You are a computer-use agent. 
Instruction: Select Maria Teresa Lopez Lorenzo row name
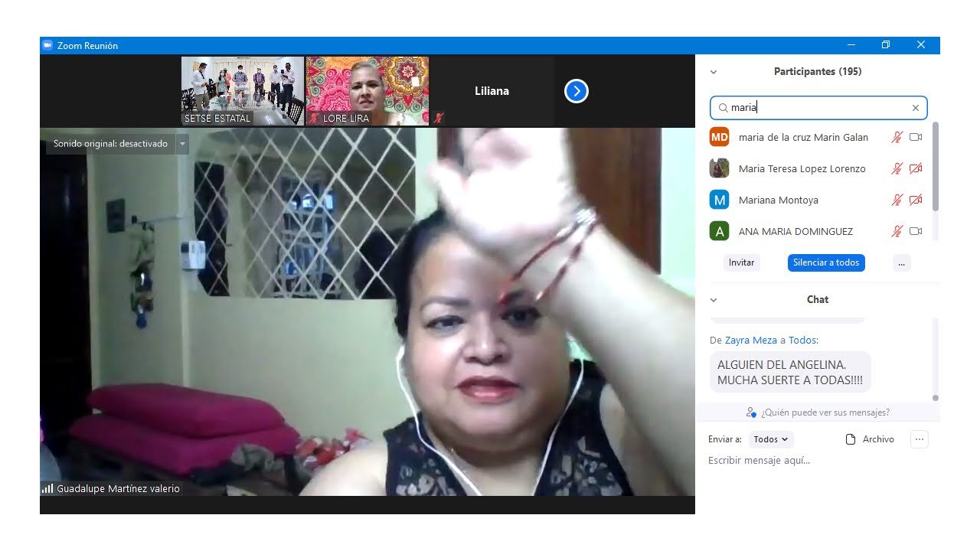pyautogui.click(x=802, y=169)
